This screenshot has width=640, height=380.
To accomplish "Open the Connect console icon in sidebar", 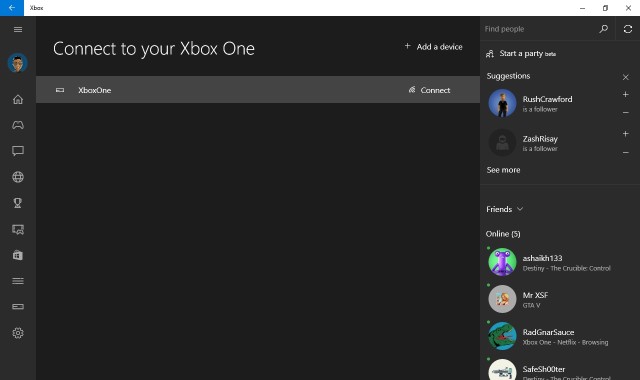I will tap(18, 307).
